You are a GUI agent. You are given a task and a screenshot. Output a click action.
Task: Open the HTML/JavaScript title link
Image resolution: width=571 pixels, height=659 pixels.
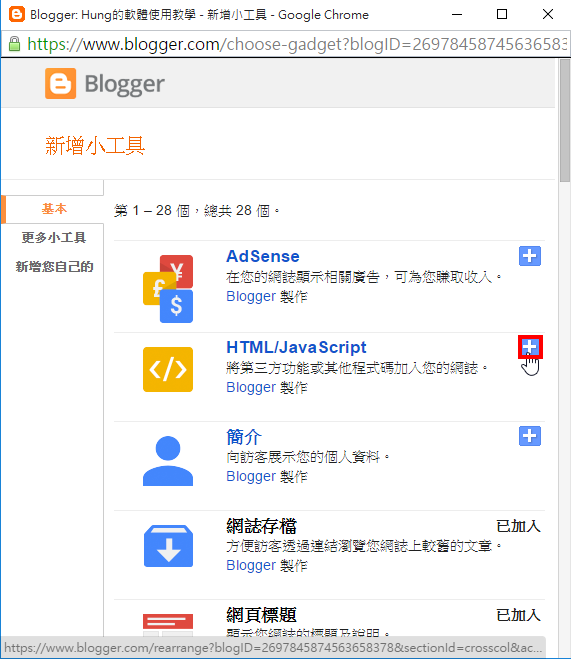pyautogui.click(x=296, y=347)
